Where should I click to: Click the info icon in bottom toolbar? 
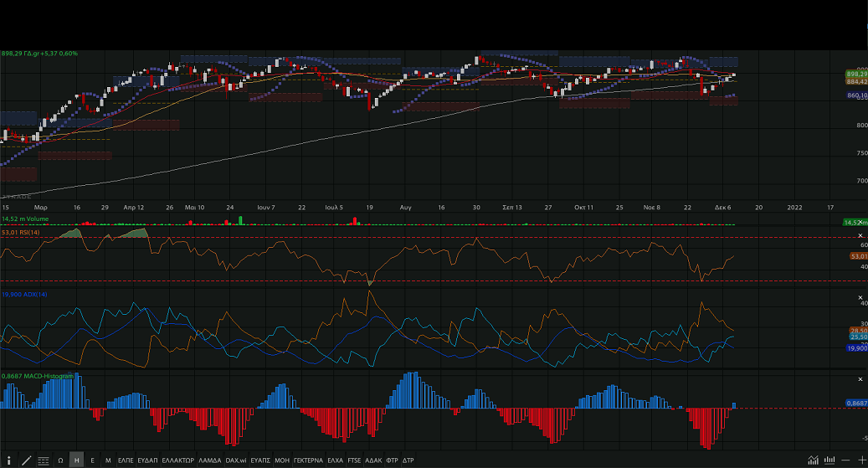[x=7, y=460]
